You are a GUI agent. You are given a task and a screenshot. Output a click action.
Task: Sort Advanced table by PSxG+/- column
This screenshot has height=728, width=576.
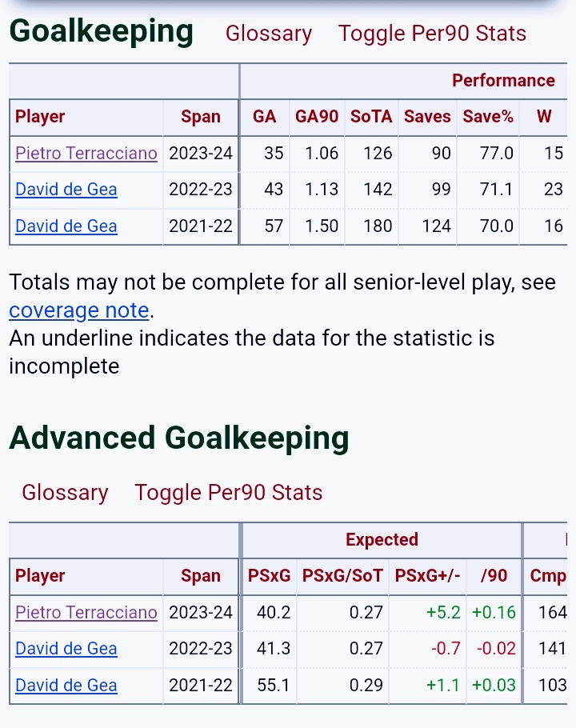427,576
